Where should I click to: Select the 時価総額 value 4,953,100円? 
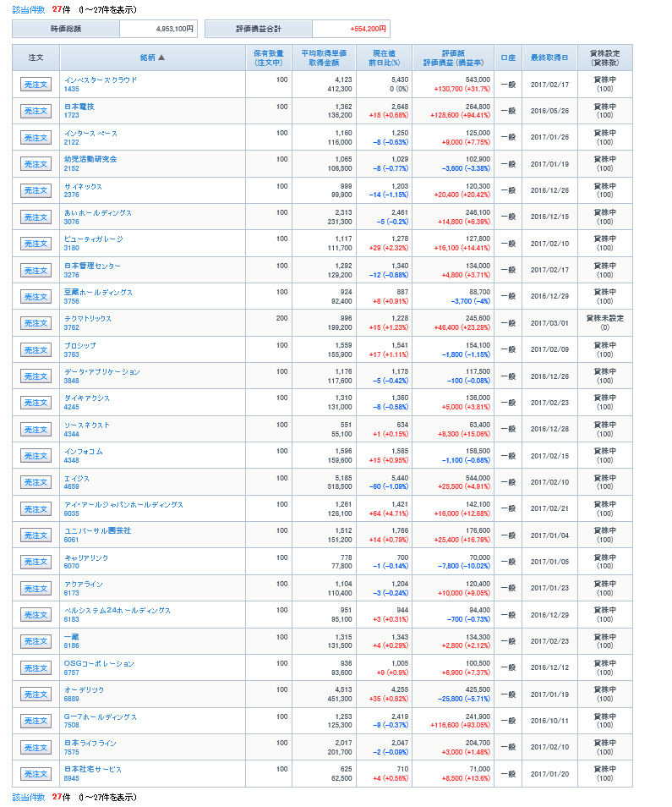pos(175,29)
